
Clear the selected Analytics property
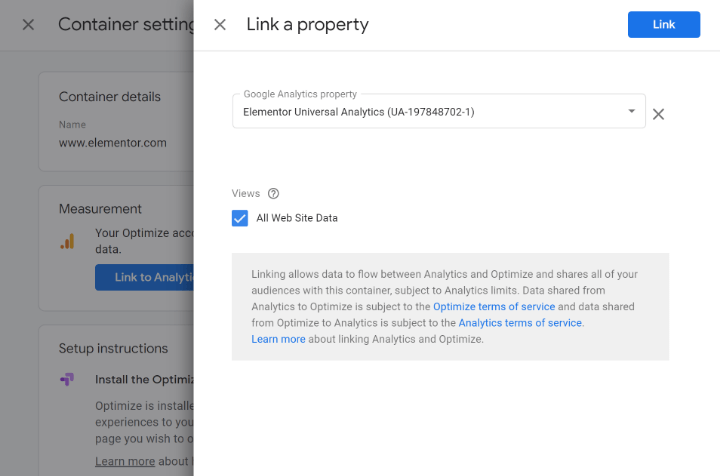pyautogui.click(x=658, y=114)
